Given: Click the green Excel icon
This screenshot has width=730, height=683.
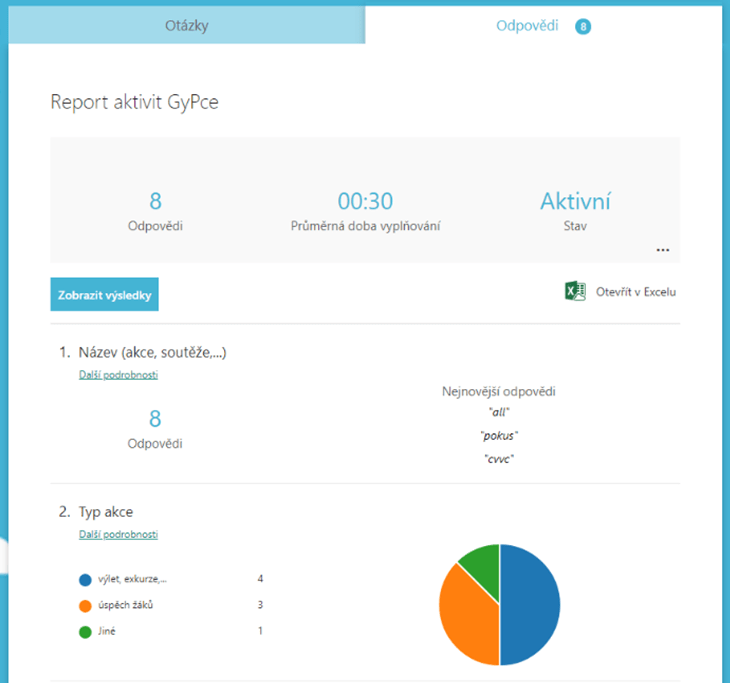Looking at the screenshot, I should [x=575, y=292].
